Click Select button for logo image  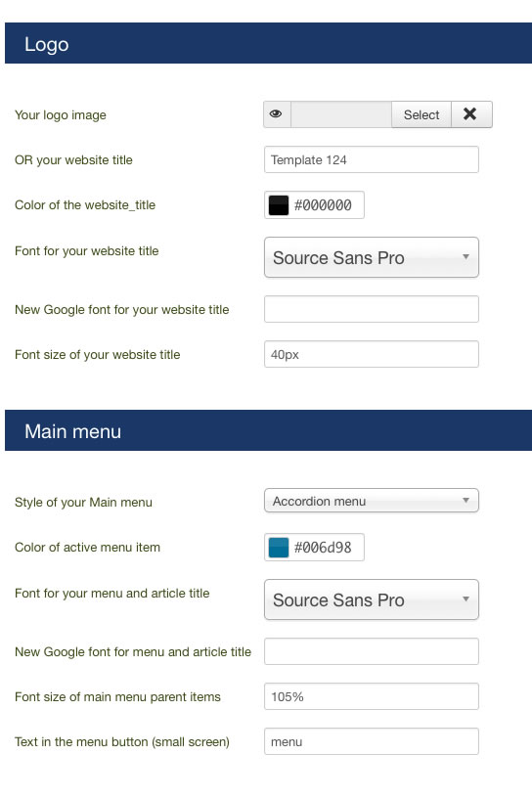coord(421,114)
